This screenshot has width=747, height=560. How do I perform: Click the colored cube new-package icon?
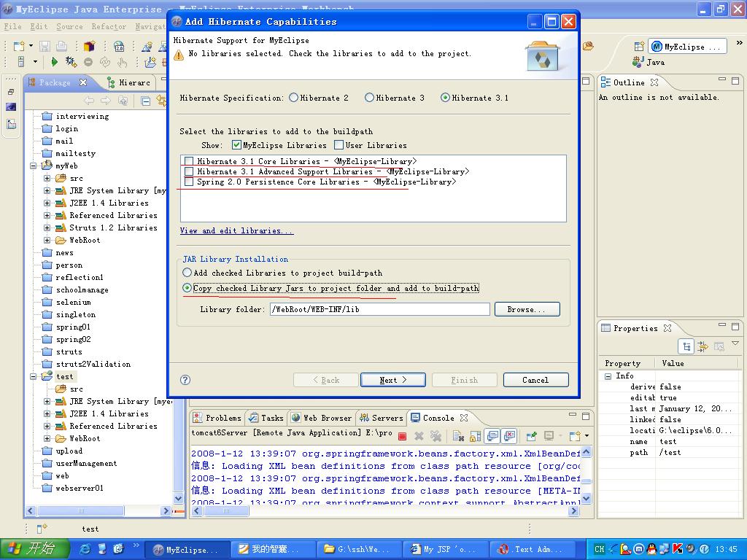pos(89,46)
